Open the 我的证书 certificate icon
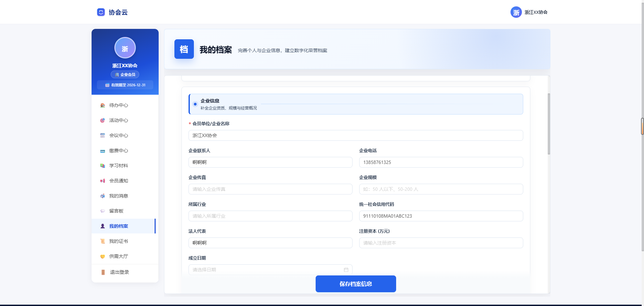Viewport: 644px width, 306px height. 103,241
